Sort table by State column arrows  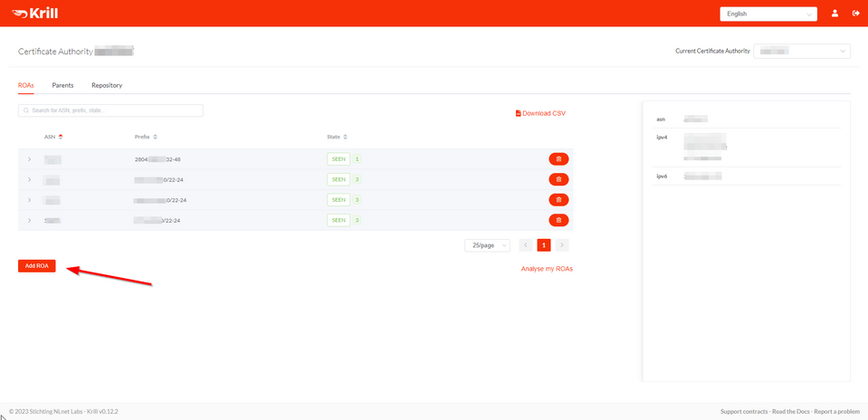(345, 137)
